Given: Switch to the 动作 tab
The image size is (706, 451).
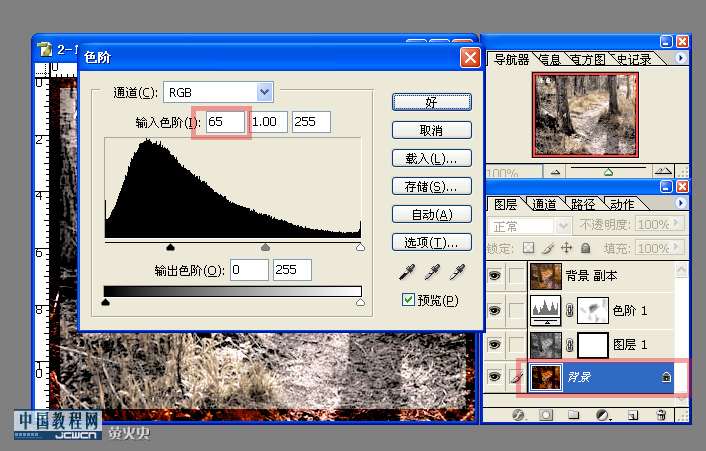Looking at the screenshot, I should pyautogui.click(x=622, y=204).
